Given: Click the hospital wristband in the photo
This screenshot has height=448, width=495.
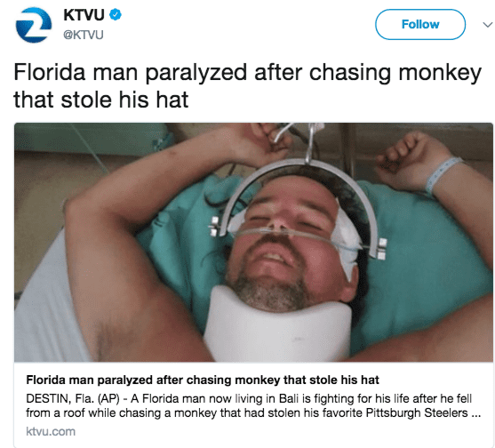Looking at the screenshot, I should point(441,174).
